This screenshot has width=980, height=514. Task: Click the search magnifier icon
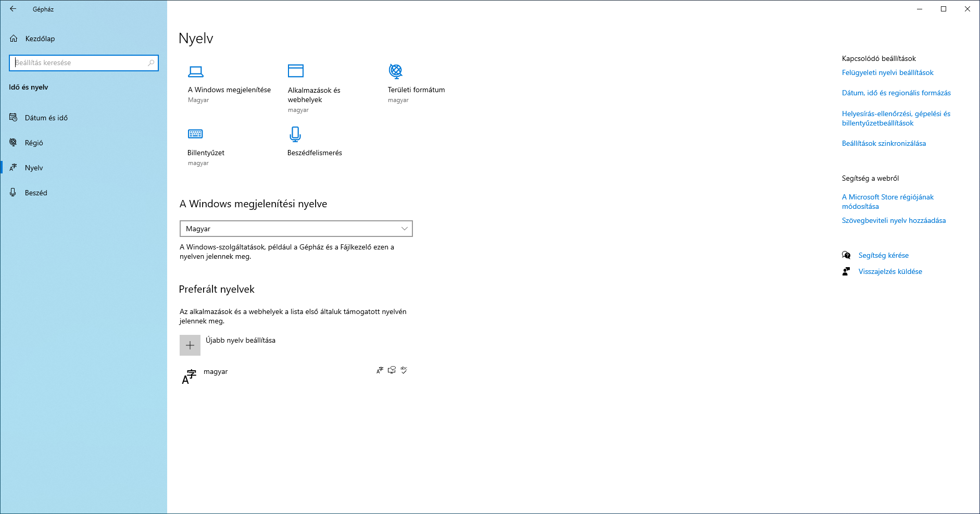point(151,63)
